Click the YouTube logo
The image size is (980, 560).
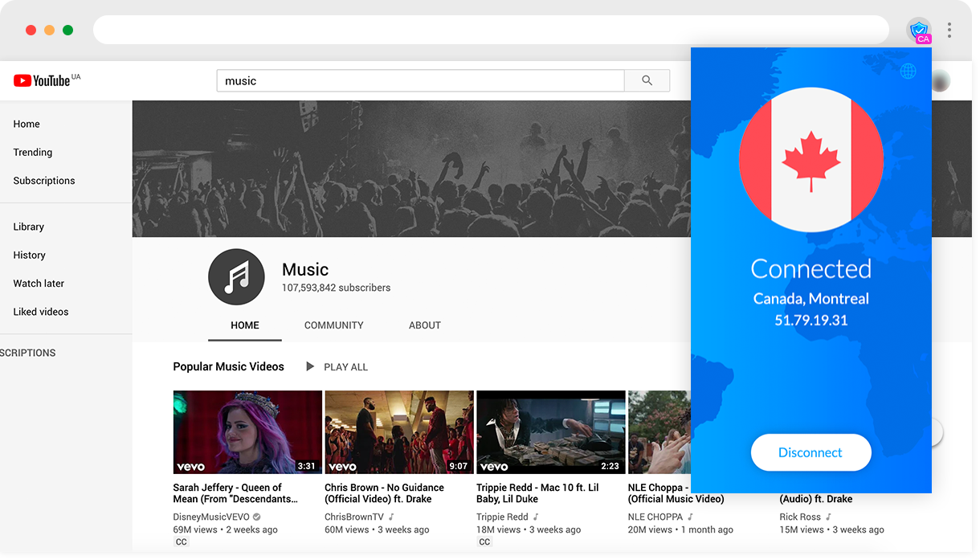point(42,80)
